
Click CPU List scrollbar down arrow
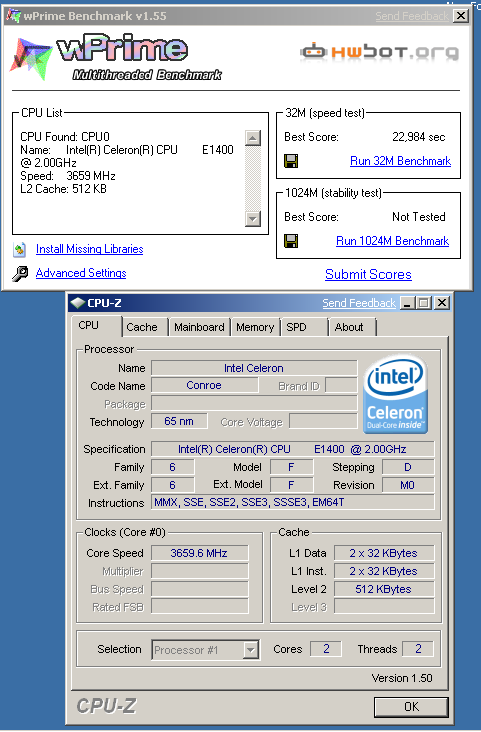point(253,218)
